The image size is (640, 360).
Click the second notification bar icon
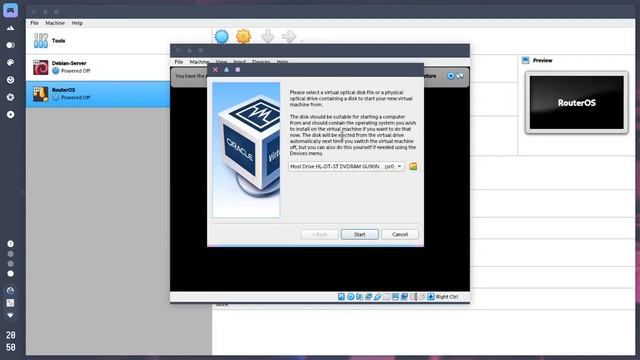(460, 76)
